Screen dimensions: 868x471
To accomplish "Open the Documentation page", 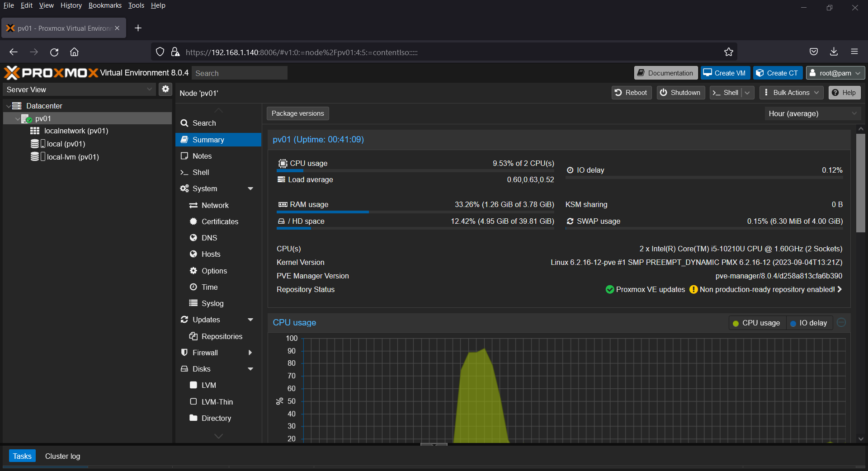I will (x=665, y=73).
